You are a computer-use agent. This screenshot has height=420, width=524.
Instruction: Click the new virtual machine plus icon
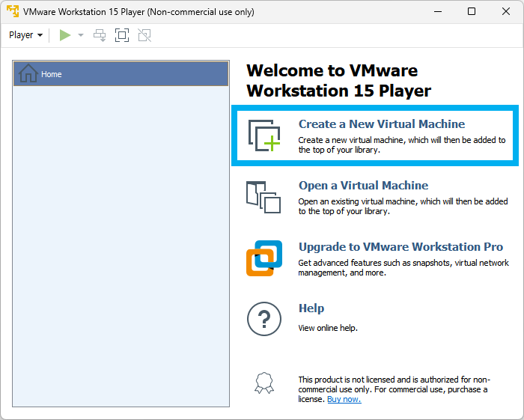[264, 136]
